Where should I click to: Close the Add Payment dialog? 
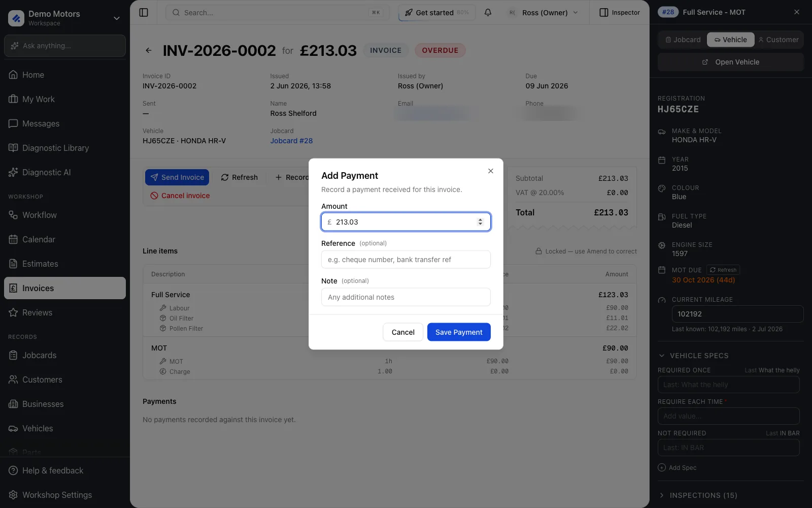(490, 171)
